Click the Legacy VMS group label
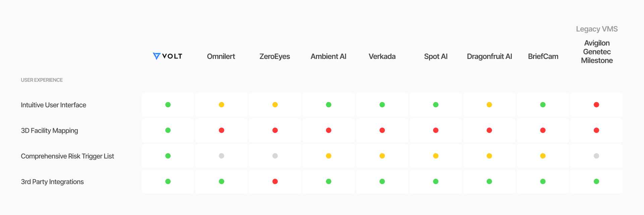644x215 pixels. [x=597, y=29]
